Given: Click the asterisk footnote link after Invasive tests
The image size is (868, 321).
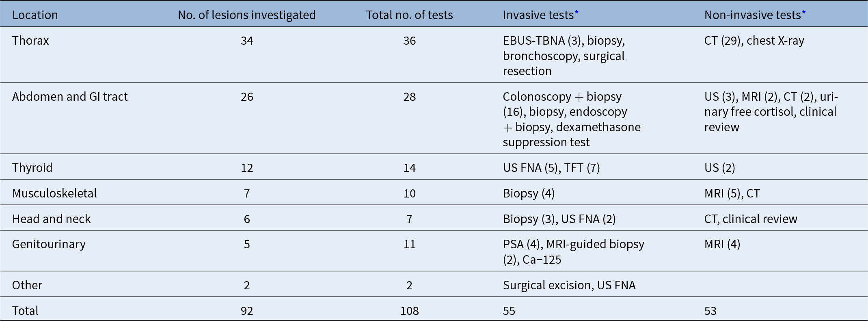Looking at the screenshot, I should 576,13.
